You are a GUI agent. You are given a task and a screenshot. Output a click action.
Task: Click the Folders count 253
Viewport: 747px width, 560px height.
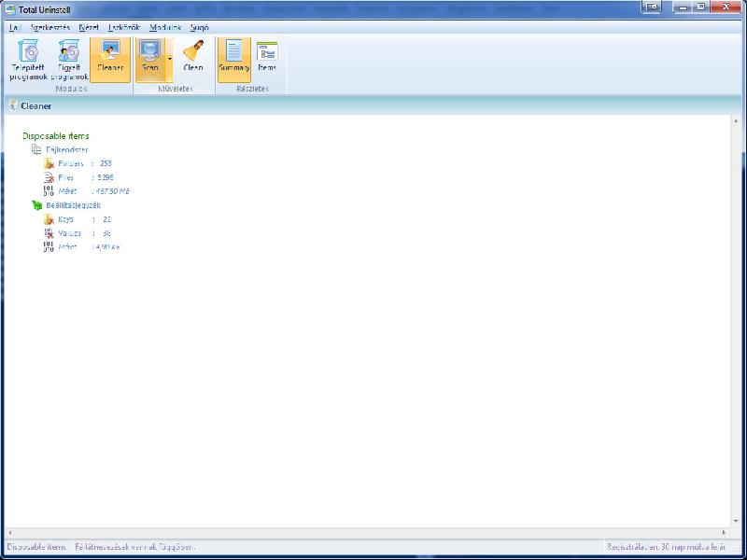click(106, 163)
